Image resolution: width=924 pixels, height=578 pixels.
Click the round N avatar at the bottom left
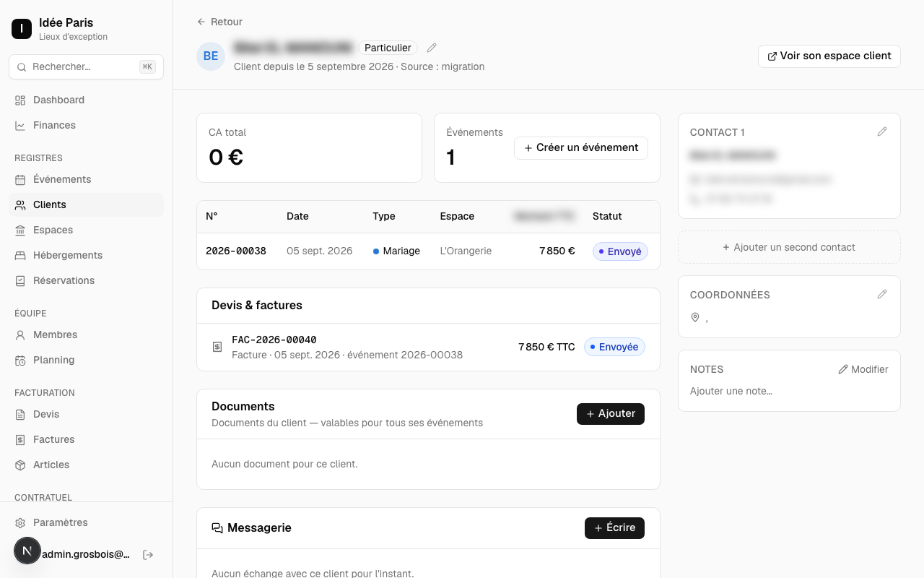pyautogui.click(x=27, y=551)
